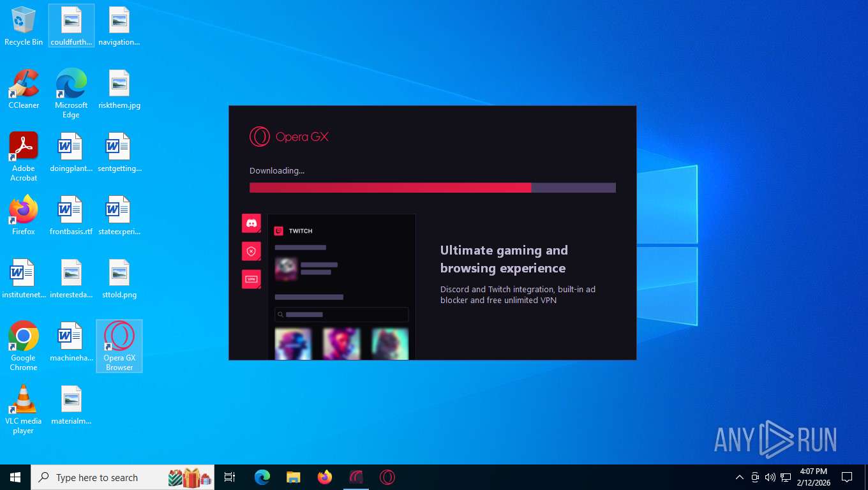Launch Edge from the taskbar
This screenshot has width=868, height=490.
pos(262,477)
